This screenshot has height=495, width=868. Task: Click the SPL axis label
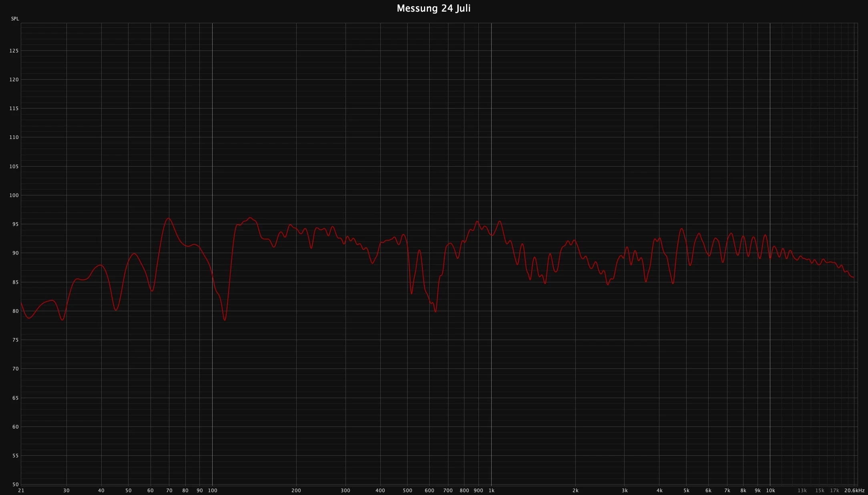pyautogui.click(x=15, y=19)
